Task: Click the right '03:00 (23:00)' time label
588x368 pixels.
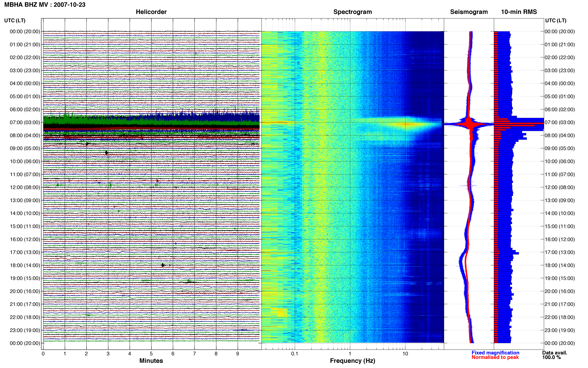Action: click(560, 70)
